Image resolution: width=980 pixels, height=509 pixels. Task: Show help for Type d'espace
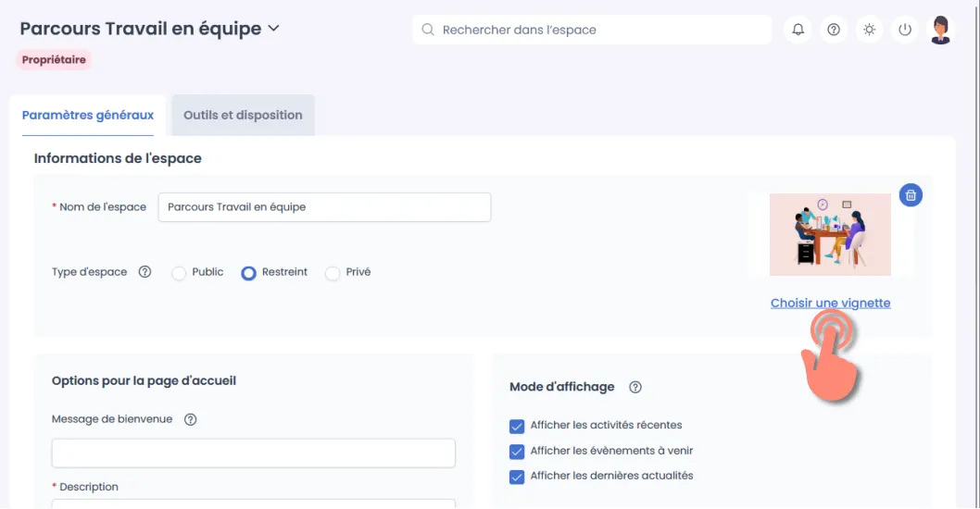click(x=145, y=272)
